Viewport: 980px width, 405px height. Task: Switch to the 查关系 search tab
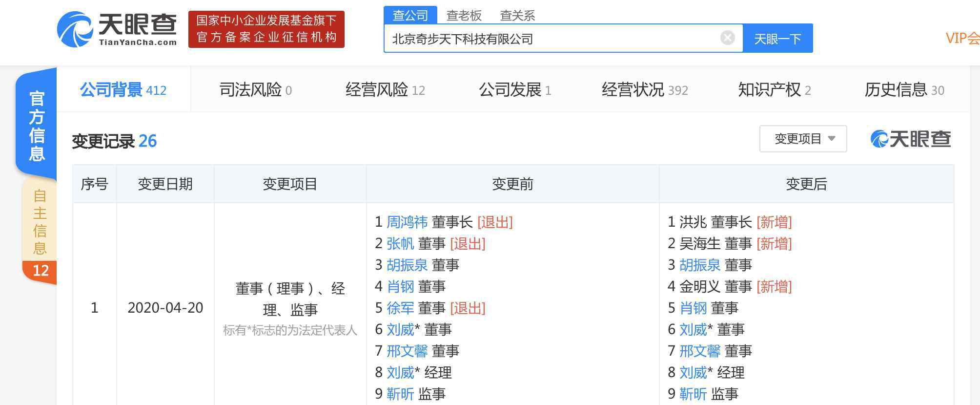click(x=517, y=16)
